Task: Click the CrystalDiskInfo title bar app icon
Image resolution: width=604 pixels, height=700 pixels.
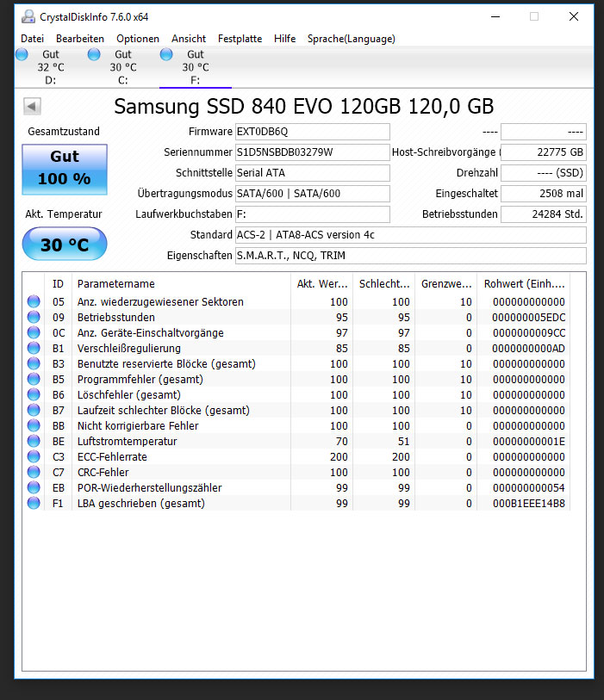Action: [x=28, y=17]
